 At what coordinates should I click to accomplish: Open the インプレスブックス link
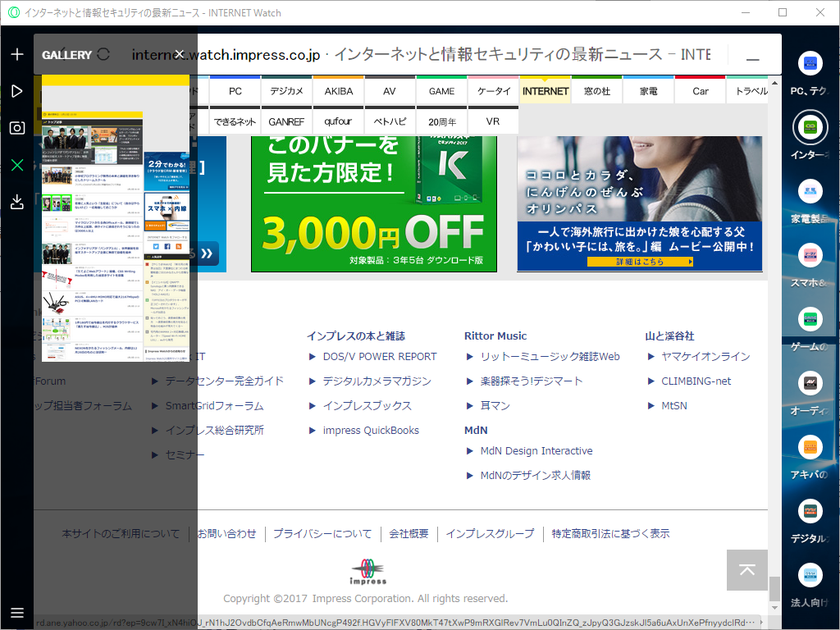click(x=367, y=405)
